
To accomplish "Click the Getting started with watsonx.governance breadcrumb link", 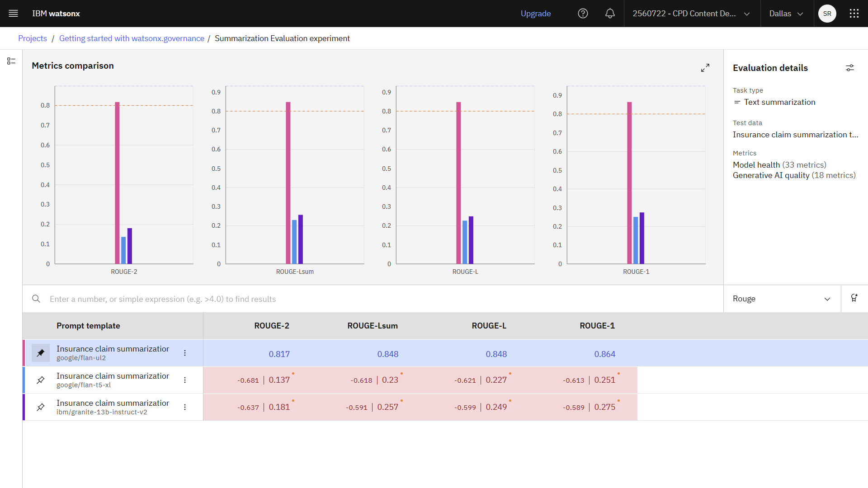I will coord(132,38).
